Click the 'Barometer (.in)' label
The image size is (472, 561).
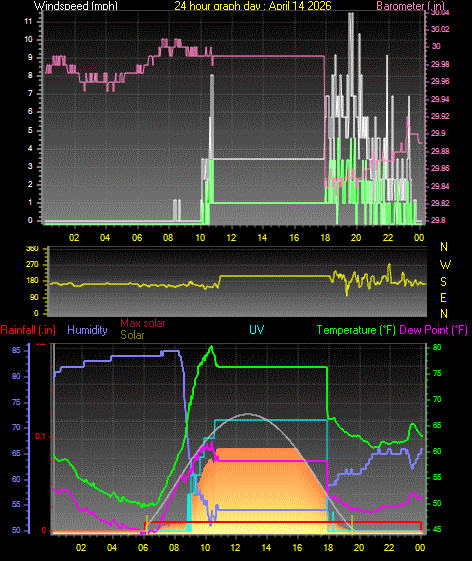click(x=410, y=5)
